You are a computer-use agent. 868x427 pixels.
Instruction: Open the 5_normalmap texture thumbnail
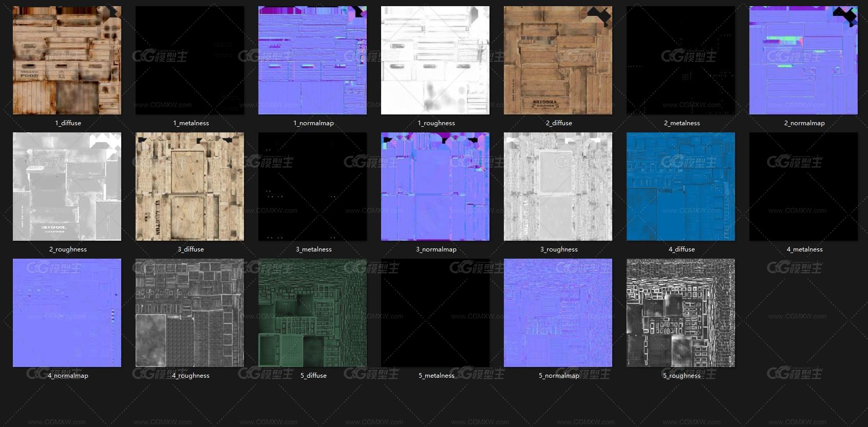coord(558,313)
